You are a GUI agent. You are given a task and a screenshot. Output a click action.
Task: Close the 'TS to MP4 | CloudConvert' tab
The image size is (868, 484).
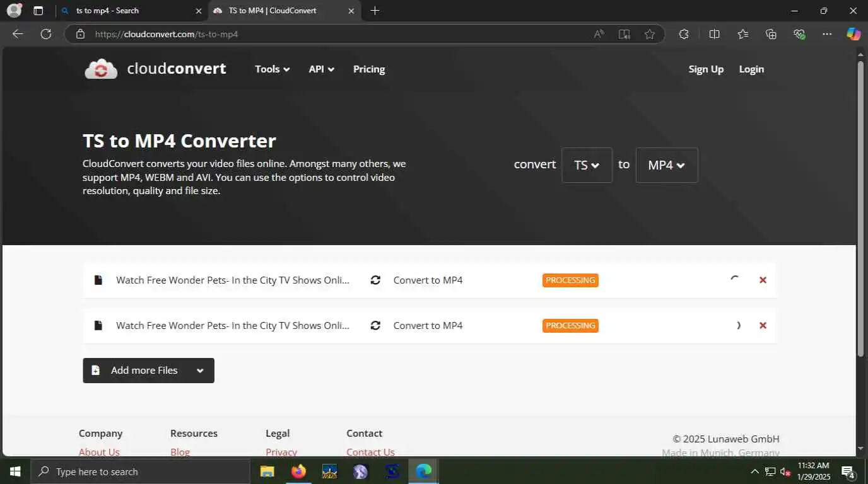[x=351, y=11]
